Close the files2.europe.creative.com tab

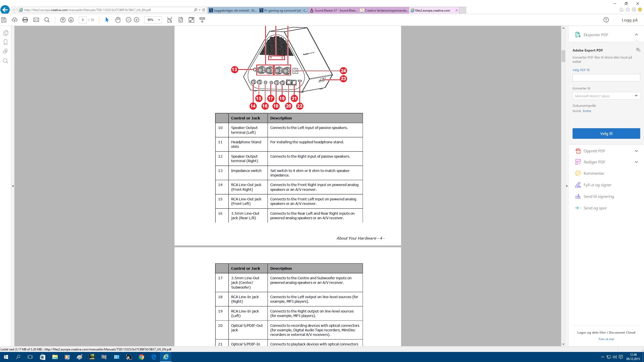tap(456, 10)
